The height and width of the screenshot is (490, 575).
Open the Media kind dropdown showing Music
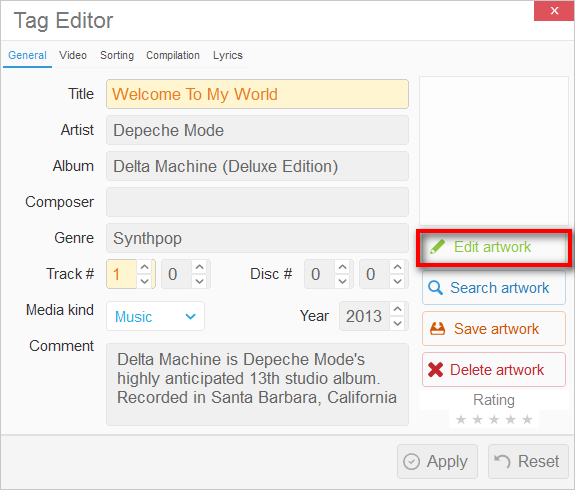155,316
